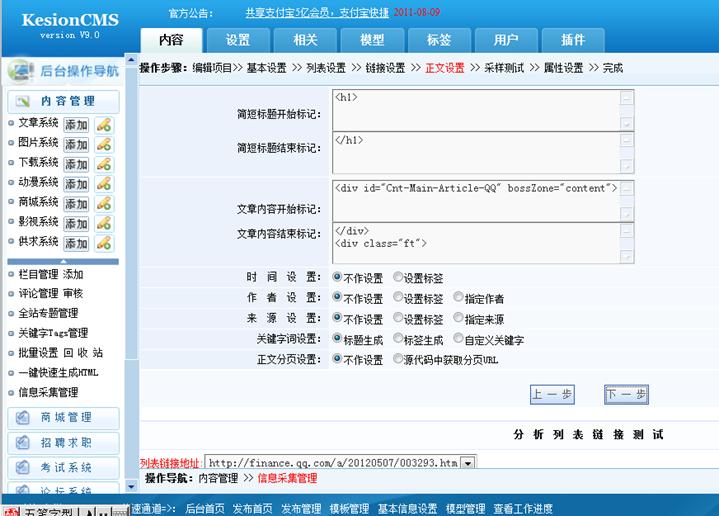Open the 供求系统 edit pencil icon
The height and width of the screenshot is (516, 719).
click(x=104, y=243)
